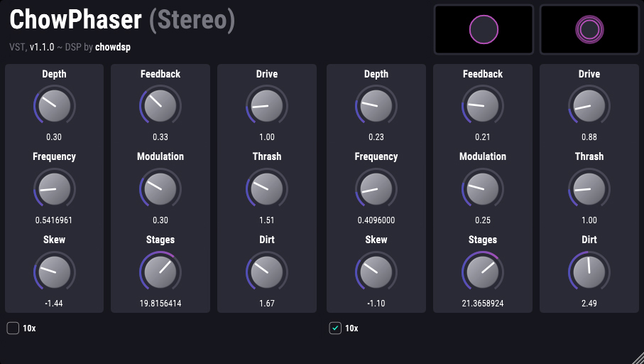The width and height of the screenshot is (644, 364).
Task: Adjust the right channel Dirt knob
Action: point(589,272)
